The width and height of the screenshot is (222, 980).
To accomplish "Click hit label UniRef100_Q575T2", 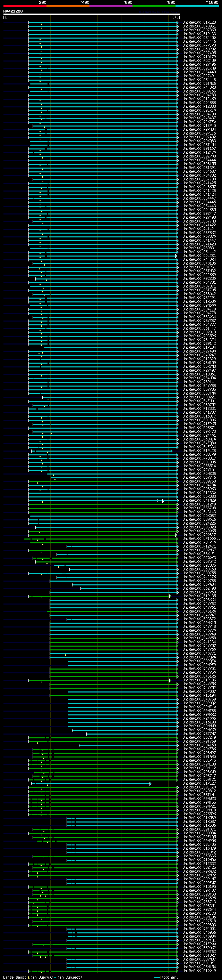I will (x=199, y=561).
